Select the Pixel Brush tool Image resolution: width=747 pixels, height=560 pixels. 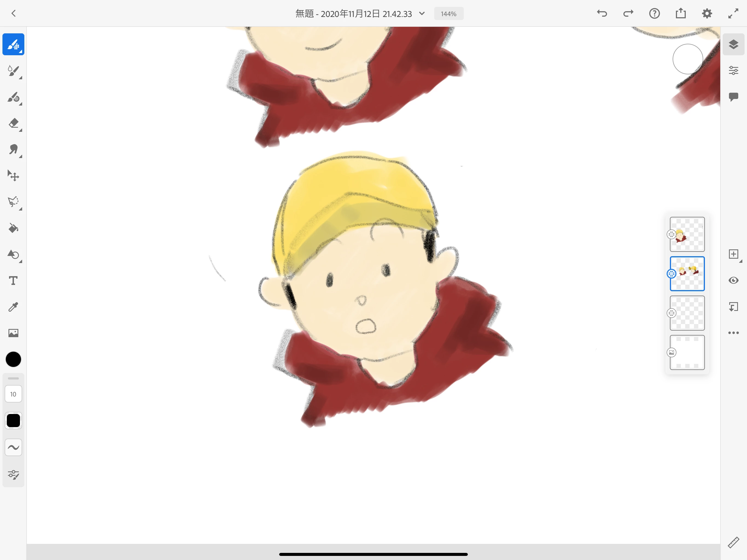click(13, 44)
